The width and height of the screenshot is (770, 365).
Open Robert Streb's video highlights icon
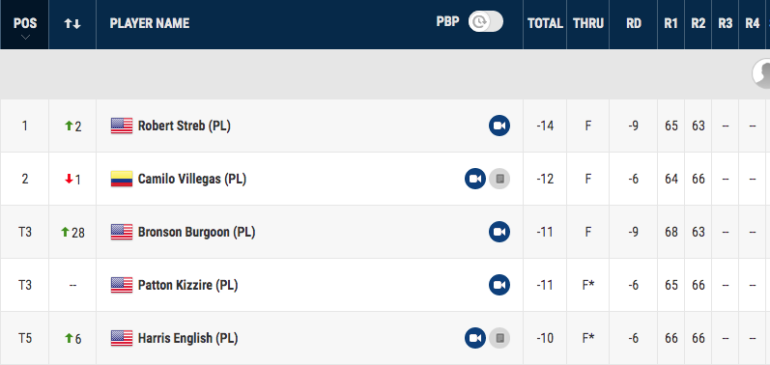[x=499, y=126]
